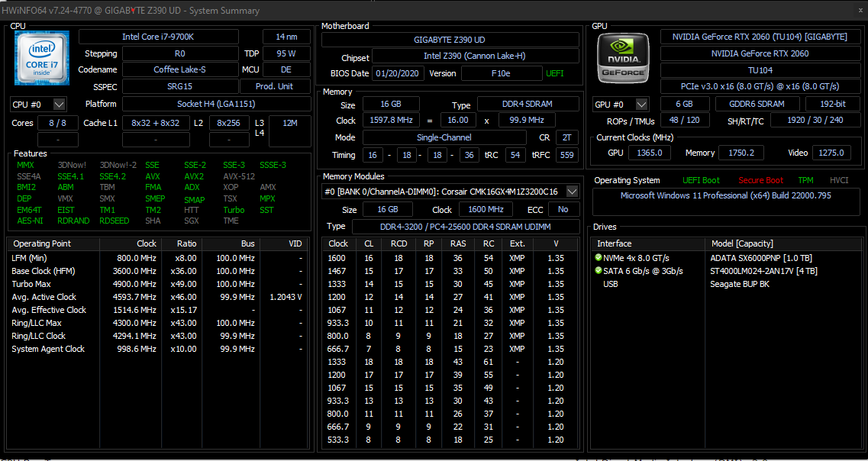Click the 192-bit bus width field
The width and height of the screenshot is (868, 461).
click(832, 104)
